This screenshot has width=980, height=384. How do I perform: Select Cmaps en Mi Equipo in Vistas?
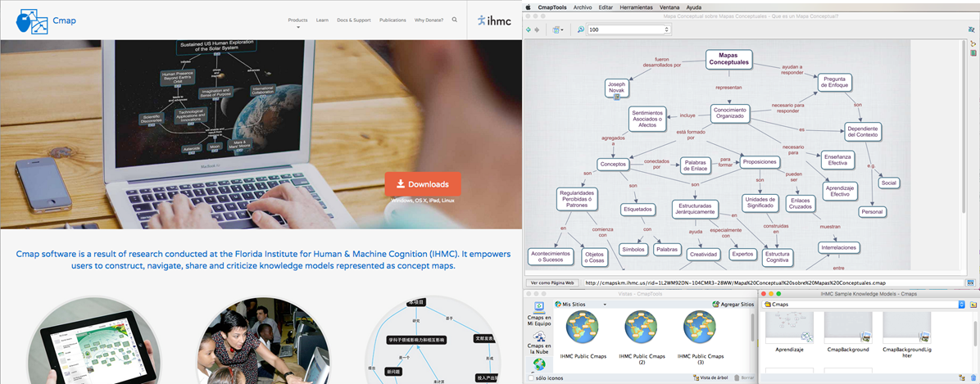pos(539,315)
